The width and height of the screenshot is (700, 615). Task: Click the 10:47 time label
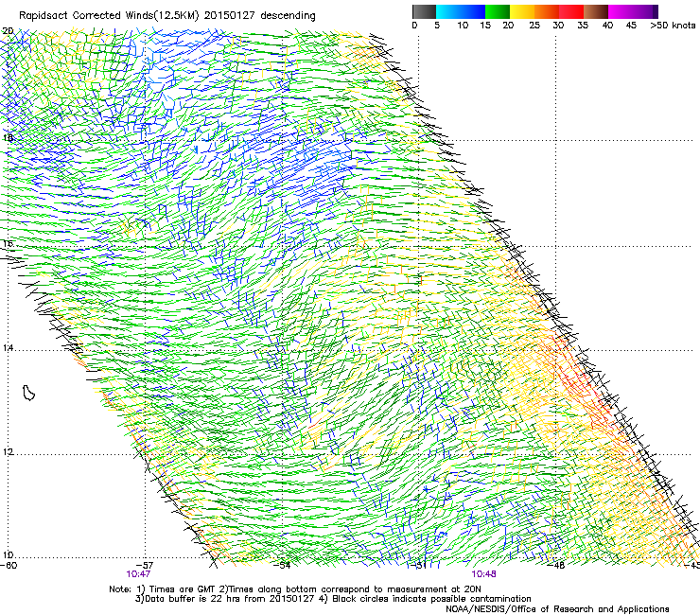(x=138, y=574)
